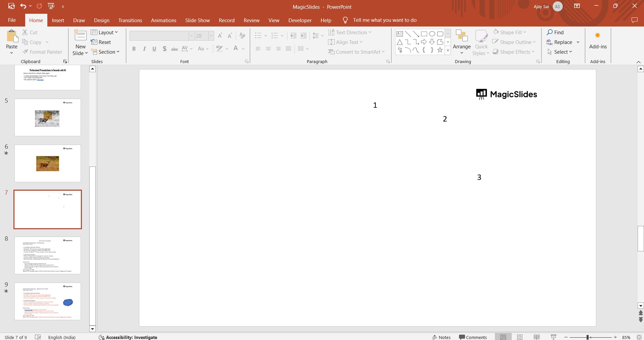Click the zoom slider handle
The width and height of the screenshot is (644, 340).
(x=588, y=337)
